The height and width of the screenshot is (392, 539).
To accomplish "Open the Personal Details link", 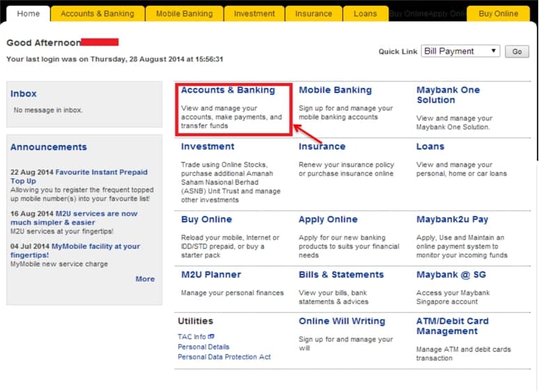I will point(203,347).
